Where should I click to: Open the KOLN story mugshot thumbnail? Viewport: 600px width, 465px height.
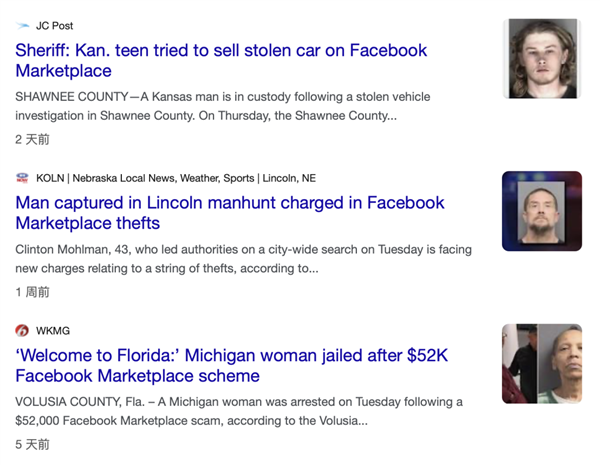click(542, 211)
